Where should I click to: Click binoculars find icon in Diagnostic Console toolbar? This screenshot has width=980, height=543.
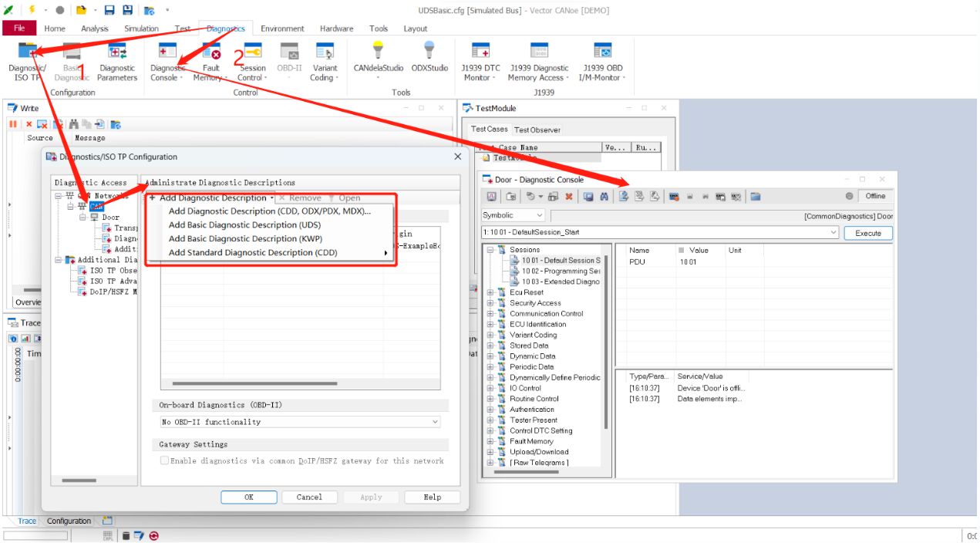[x=605, y=197]
